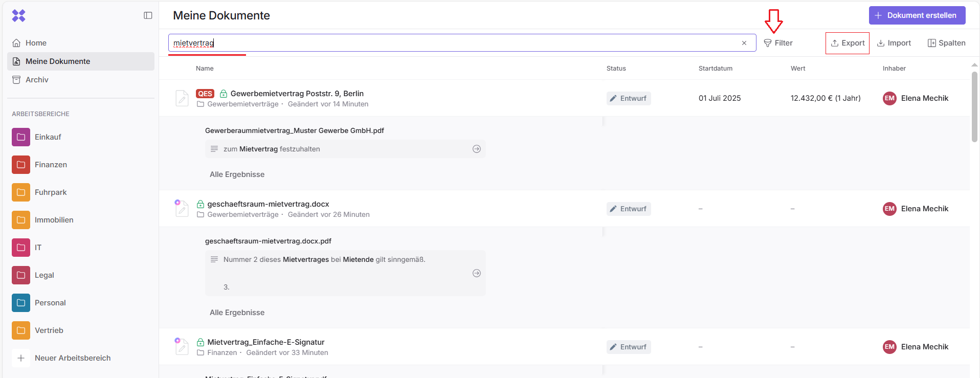Click the vertical scrollbar of the document list
This screenshot has height=378, width=980.
point(974,107)
